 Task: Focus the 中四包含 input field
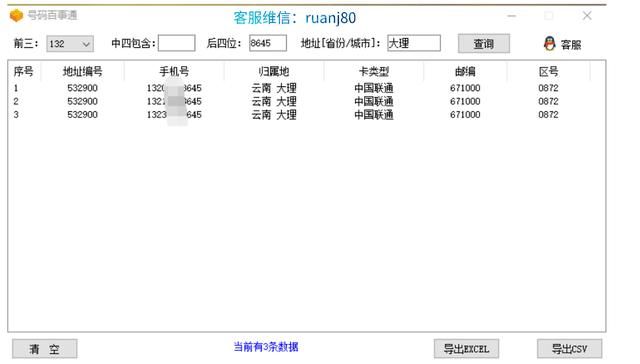pyautogui.click(x=176, y=43)
